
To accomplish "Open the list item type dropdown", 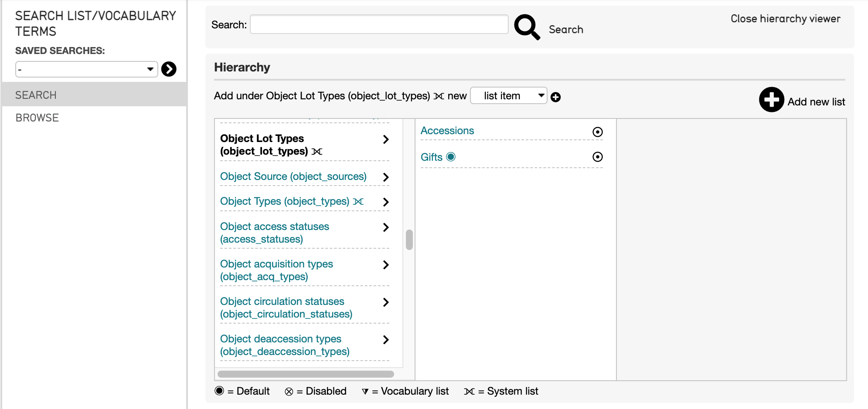I will click(508, 96).
